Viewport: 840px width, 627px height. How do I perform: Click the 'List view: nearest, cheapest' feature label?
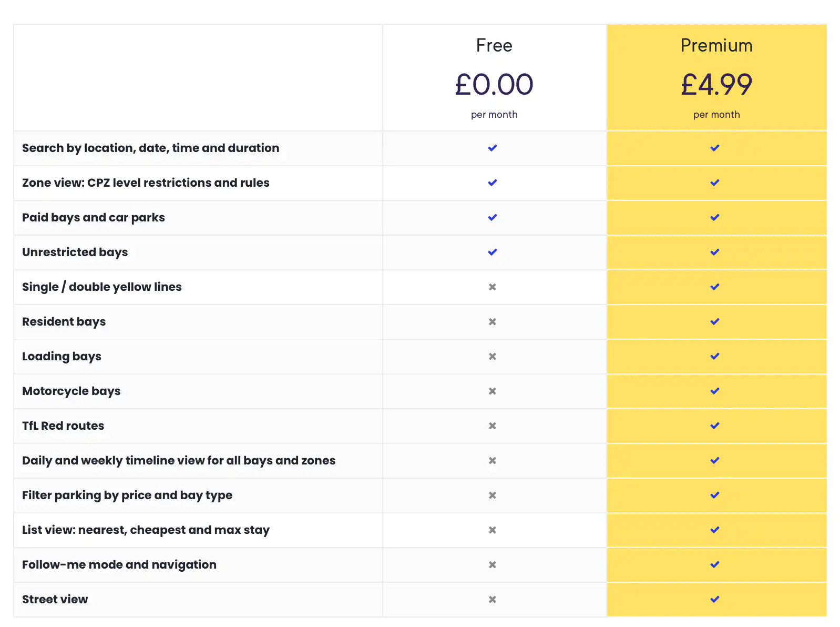tap(146, 530)
